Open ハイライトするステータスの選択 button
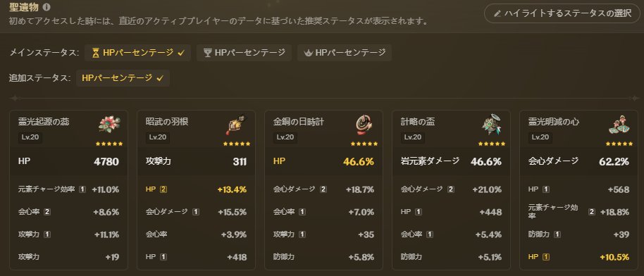Screen dimensions: 644x276 [x=562, y=13]
